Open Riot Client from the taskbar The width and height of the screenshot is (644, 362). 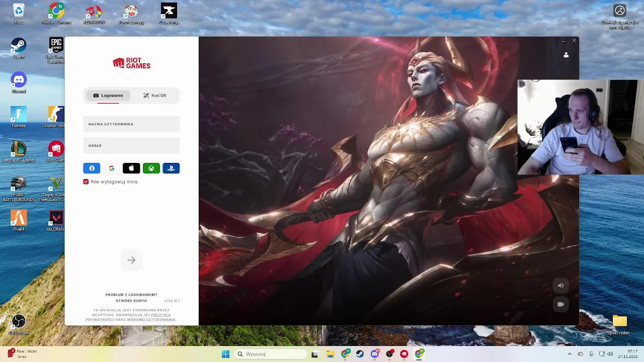404,354
